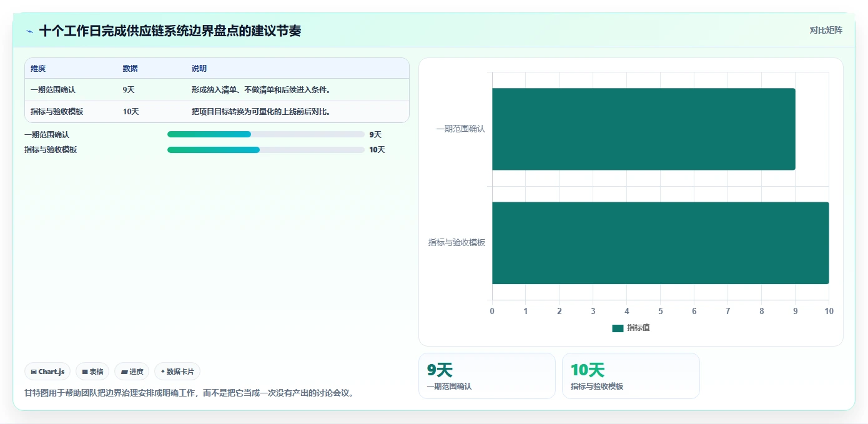This screenshot has width=868, height=424.
Task: Click the 指标值 legend color box
Action: pyautogui.click(x=618, y=328)
